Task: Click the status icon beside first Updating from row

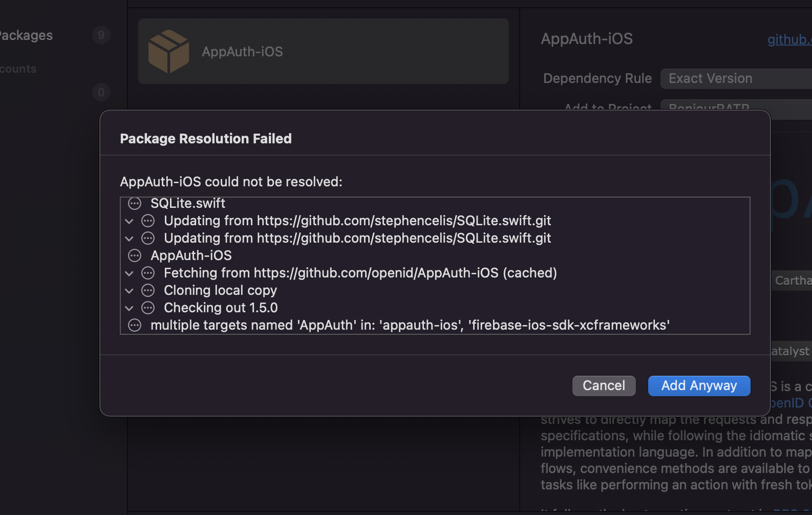Action: click(x=148, y=221)
